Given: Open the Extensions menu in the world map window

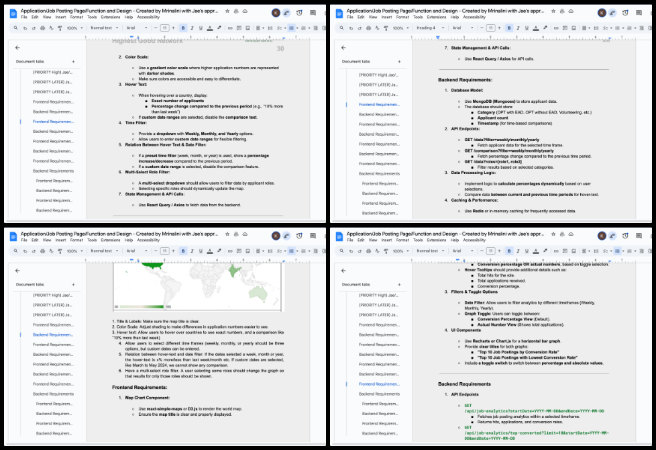Looking at the screenshot, I should pos(110,240).
